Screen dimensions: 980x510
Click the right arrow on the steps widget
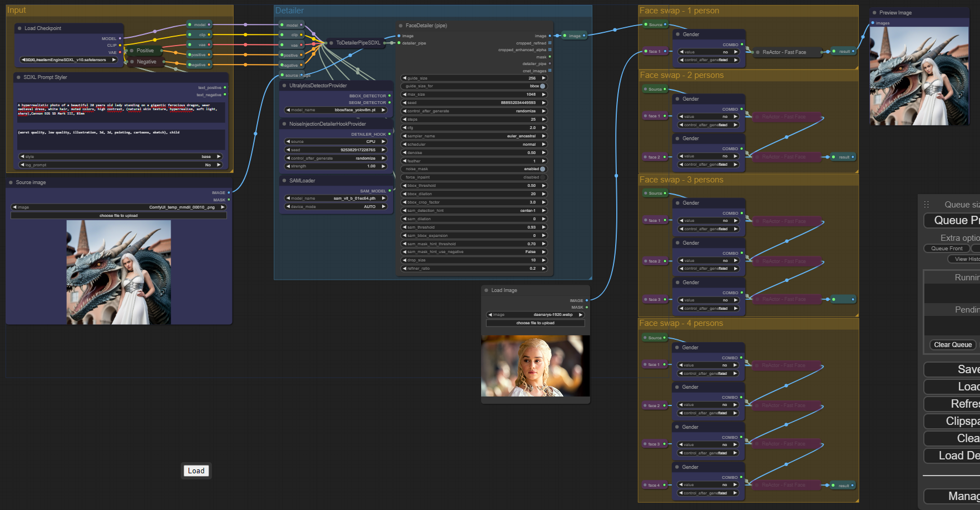point(544,119)
